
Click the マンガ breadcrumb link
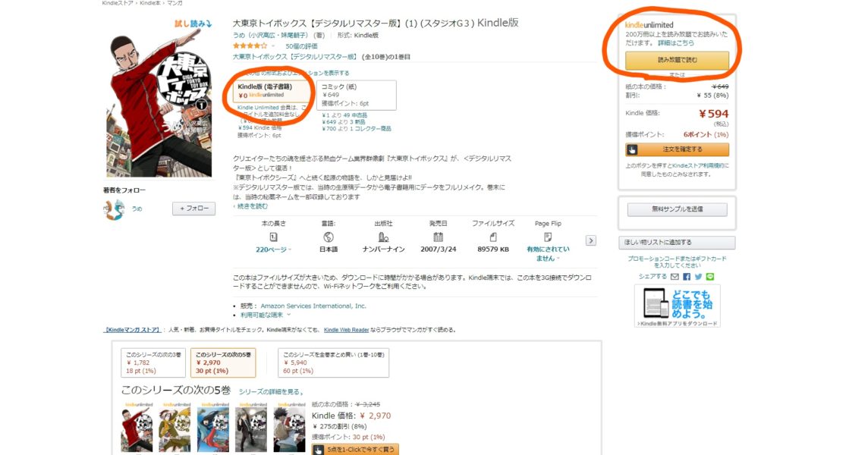(175, 3)
